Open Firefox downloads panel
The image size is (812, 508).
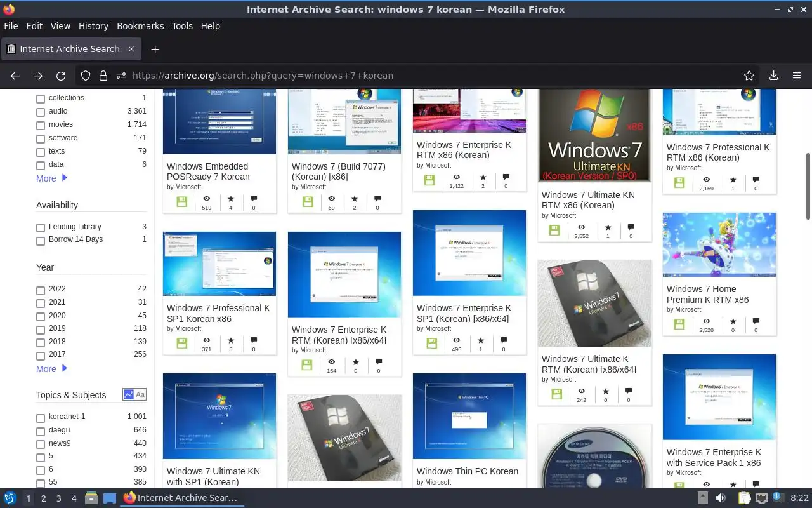pyautogui.click(x=773, y=76)
